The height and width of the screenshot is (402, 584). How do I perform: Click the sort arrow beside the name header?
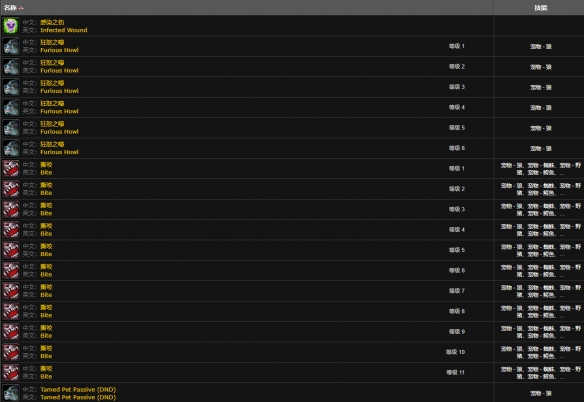coord(21,8)
